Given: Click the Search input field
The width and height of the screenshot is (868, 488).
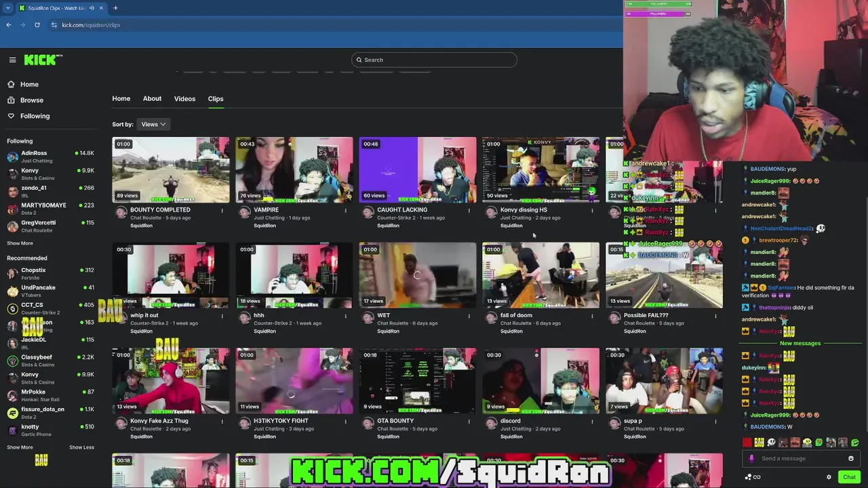Looking at the screenshot, I should tap(434, 60).
